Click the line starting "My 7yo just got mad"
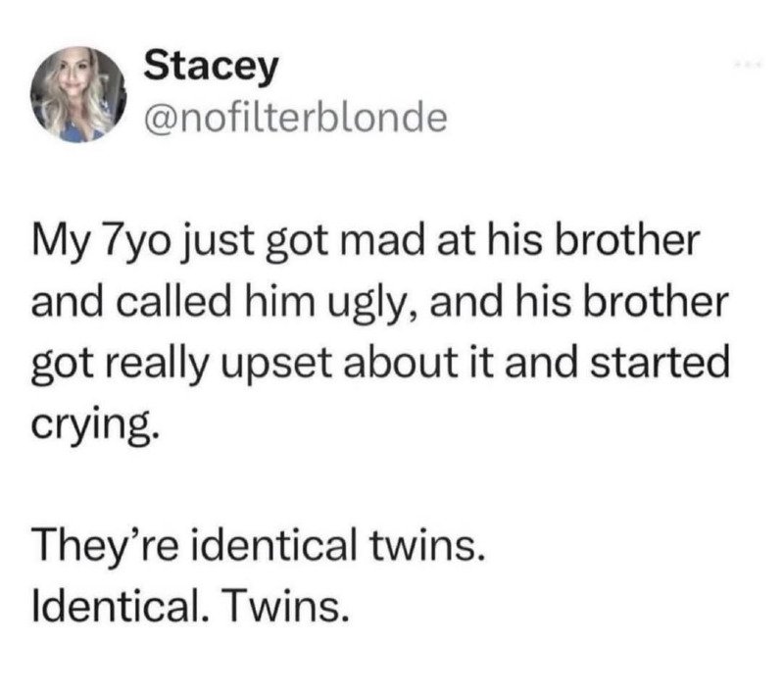 (364, 243)
